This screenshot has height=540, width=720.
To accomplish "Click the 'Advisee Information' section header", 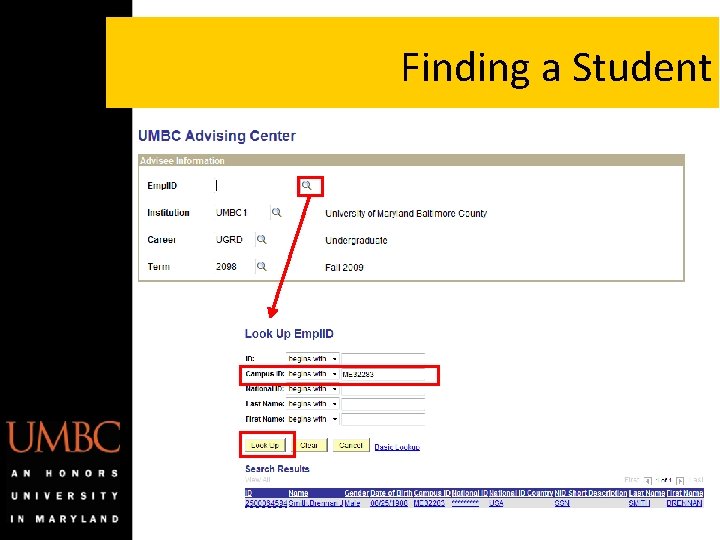I will coord(182,161).
